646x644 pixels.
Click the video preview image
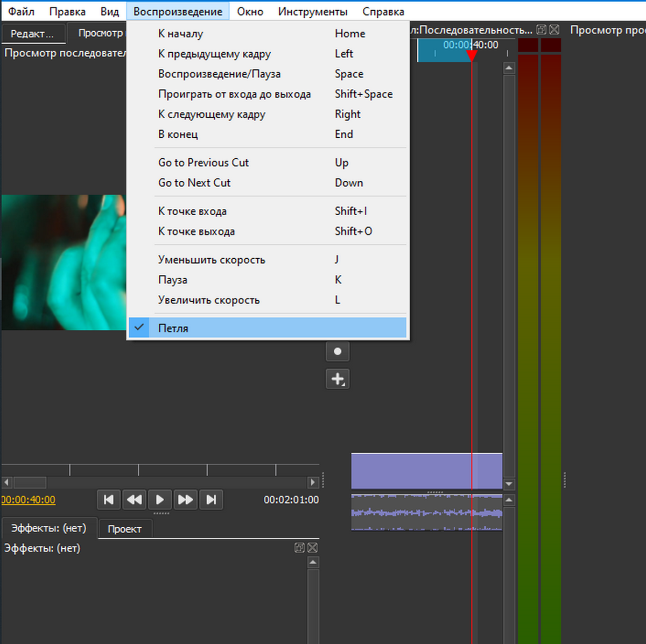[64, 262]
